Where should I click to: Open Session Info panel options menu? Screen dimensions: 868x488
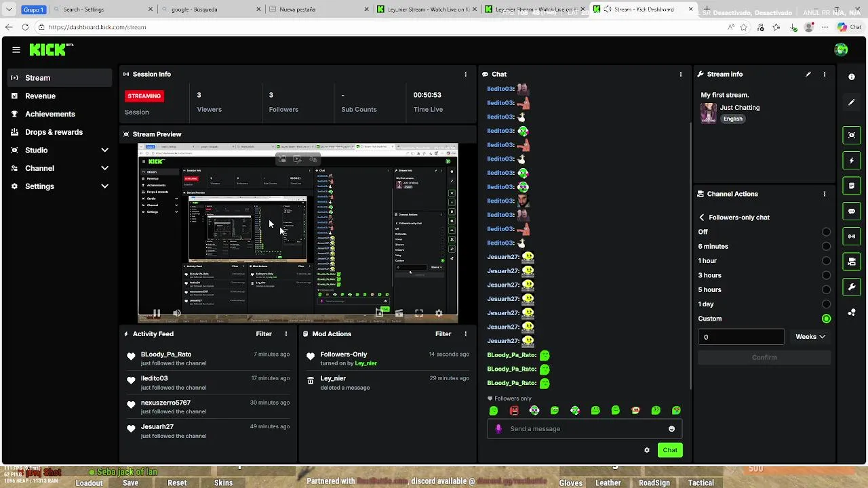pos(465,74)
